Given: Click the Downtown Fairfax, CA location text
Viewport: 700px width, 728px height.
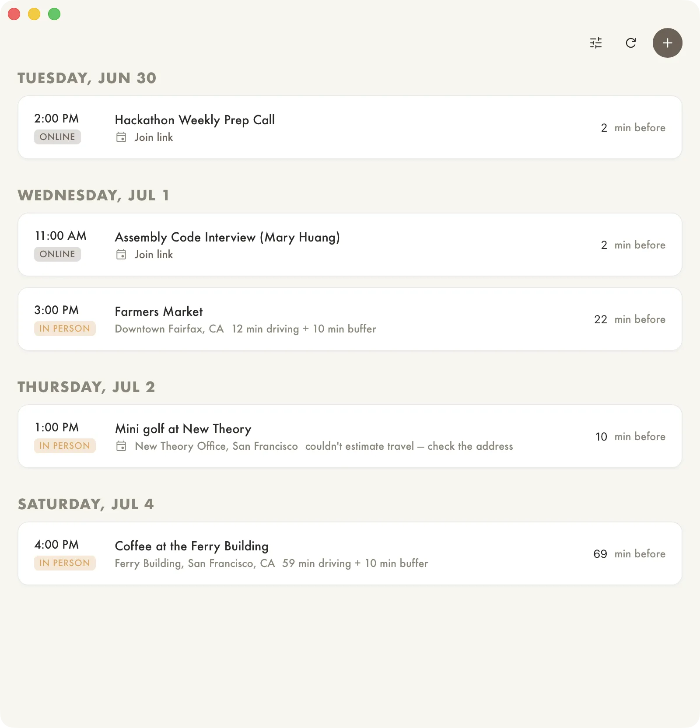Looking at the screenshot, I should click(x=169, y=329).
